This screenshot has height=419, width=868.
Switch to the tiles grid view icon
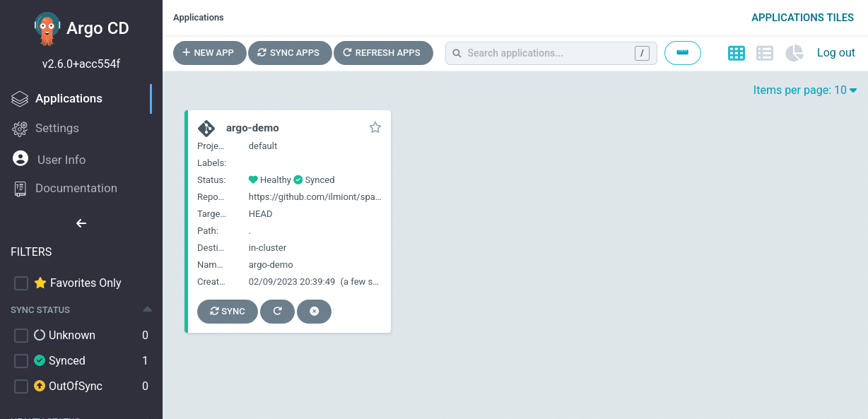(737, 53)
